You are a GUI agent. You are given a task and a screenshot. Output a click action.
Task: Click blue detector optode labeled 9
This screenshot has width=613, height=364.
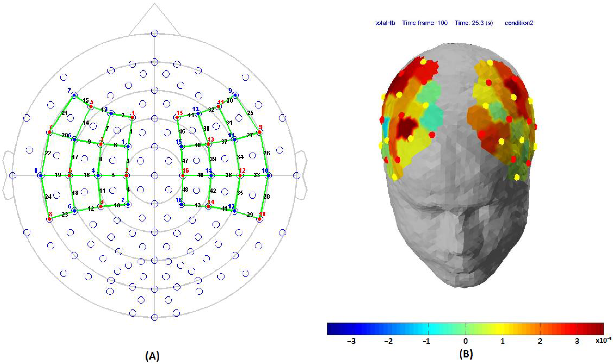tap(235, 95)
